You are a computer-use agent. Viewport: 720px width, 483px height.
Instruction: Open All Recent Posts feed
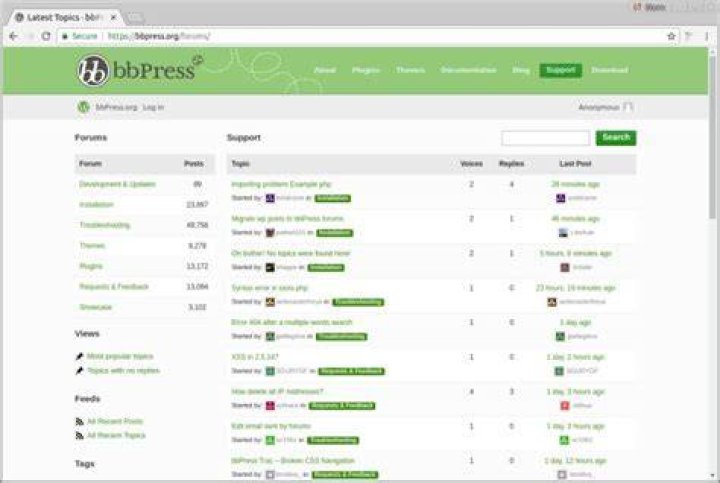pos(115,421)
